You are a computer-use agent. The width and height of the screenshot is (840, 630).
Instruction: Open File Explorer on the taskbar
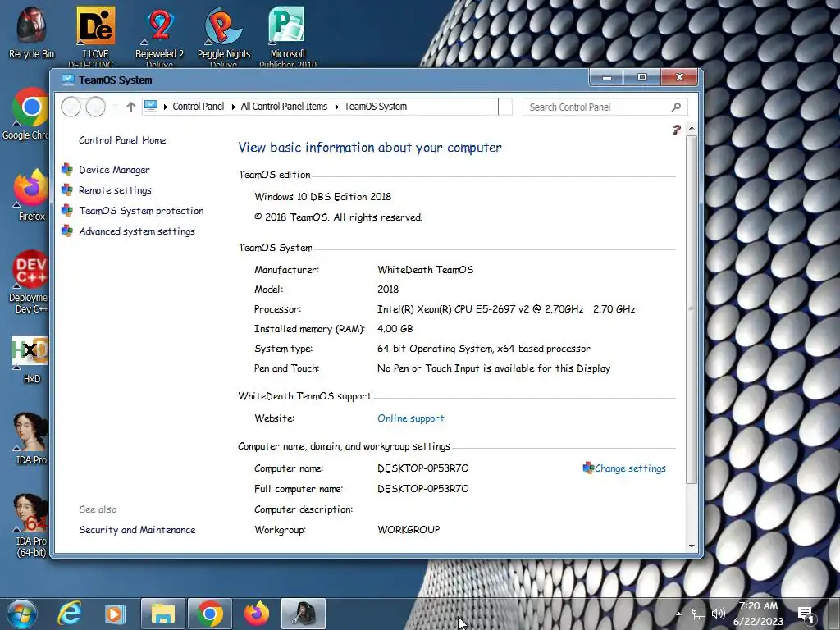pyautogui.click(x=163, y=614)
